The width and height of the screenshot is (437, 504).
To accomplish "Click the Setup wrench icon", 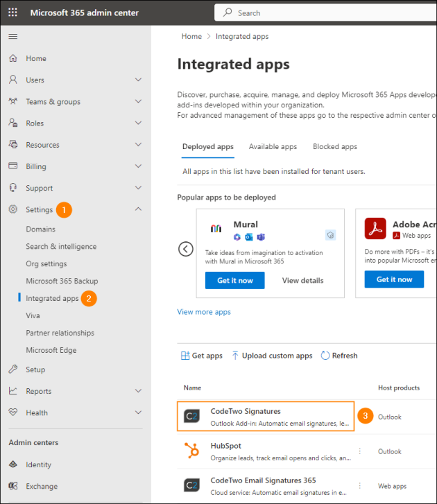I will pos(13,369).
